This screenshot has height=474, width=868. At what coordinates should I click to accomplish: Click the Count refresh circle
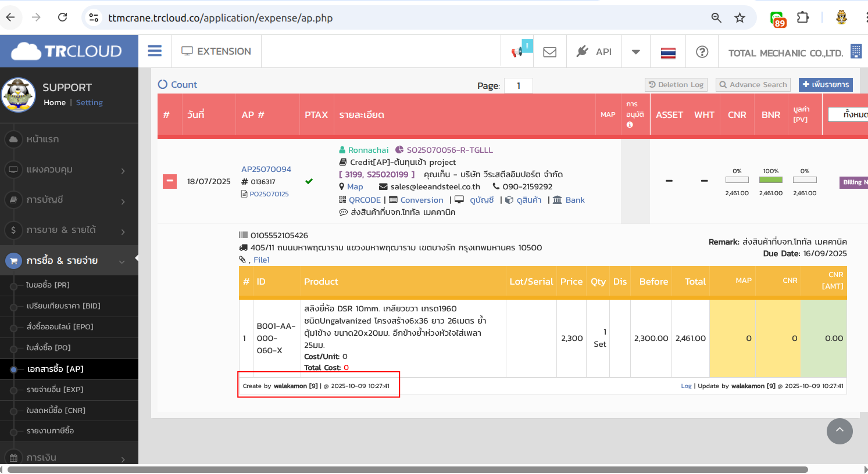(x=163, y=84)
